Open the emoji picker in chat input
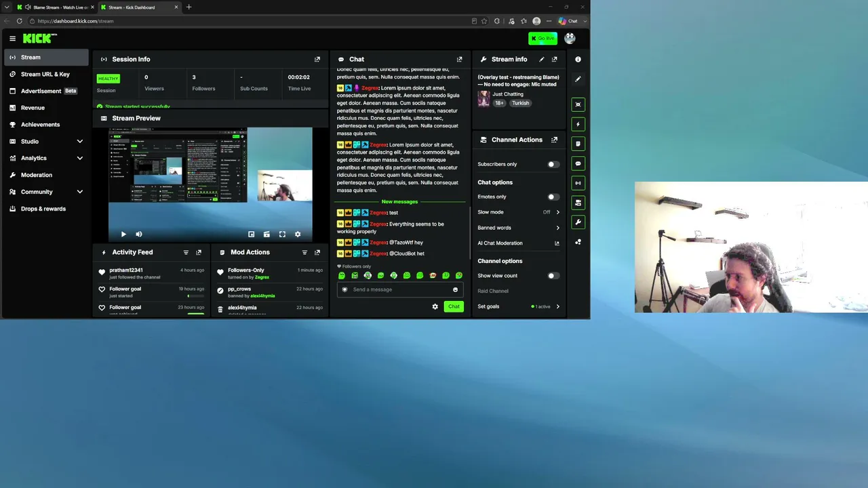The image size is (868, 488). tap(455, 289)
